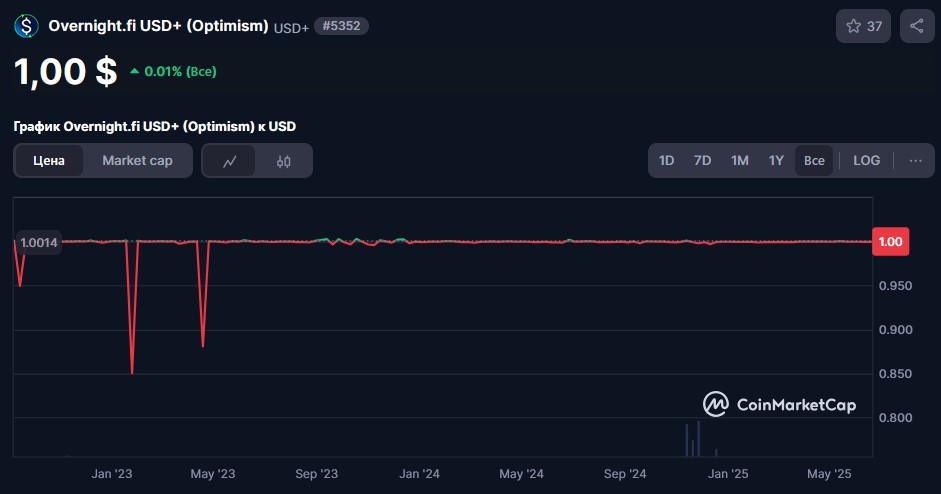This screenshot has width=941, height=494.
Task: Open the share button
Action: pos(917,26)
